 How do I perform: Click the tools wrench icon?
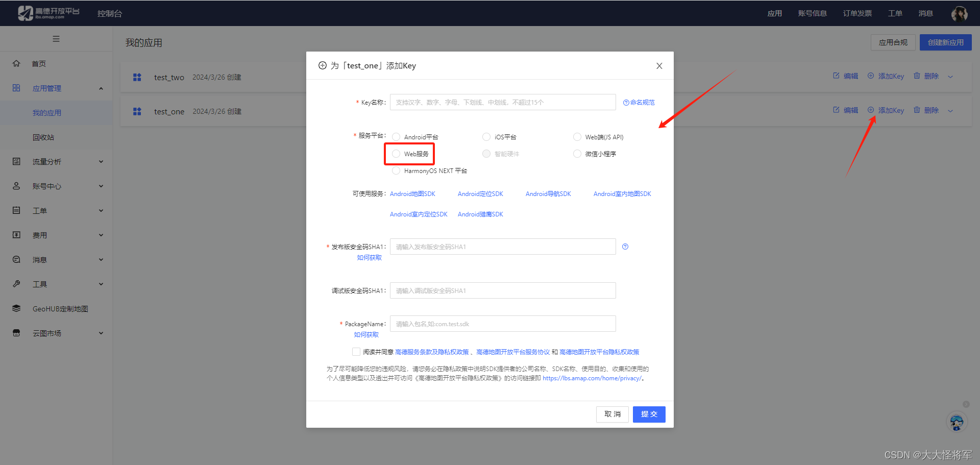click(x=16, y=284)
